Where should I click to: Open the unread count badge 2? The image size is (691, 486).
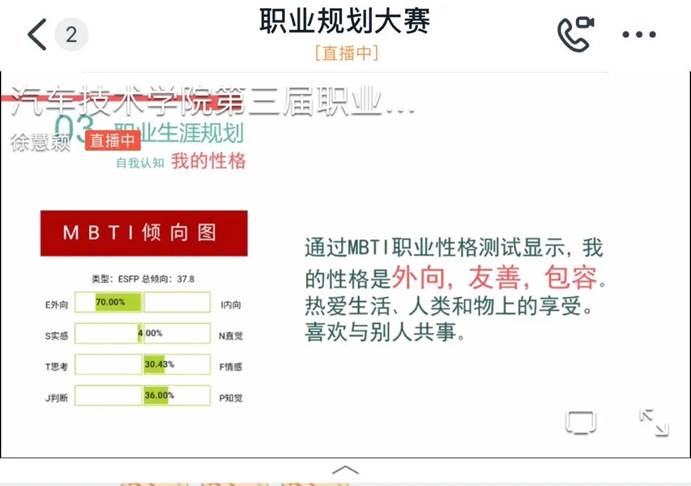[71, 34]
